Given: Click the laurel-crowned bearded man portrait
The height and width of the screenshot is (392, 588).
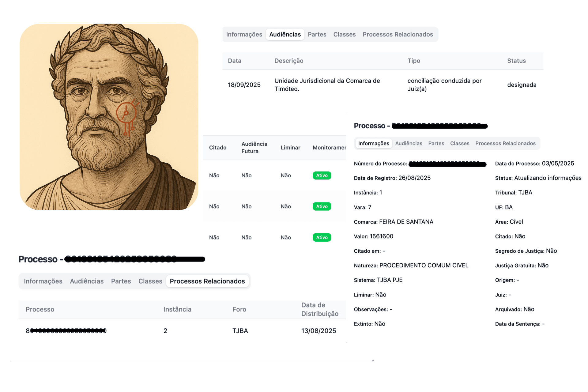Looking at the screenshot, I should (109, 117).
